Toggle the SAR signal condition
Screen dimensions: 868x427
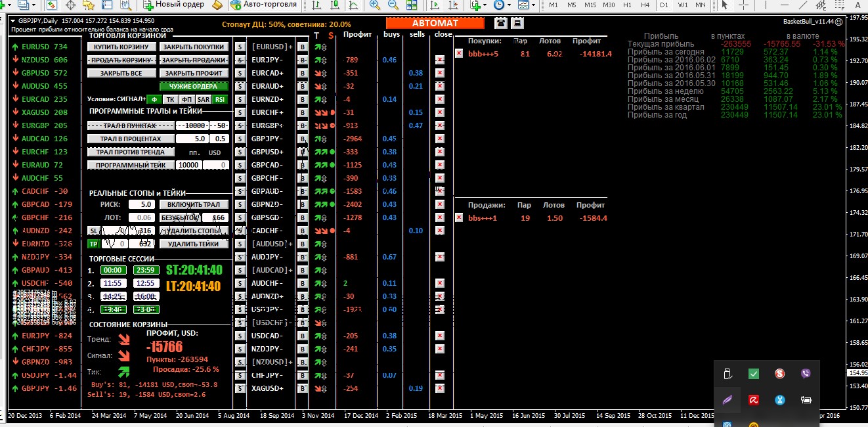[x=204, y=99]
